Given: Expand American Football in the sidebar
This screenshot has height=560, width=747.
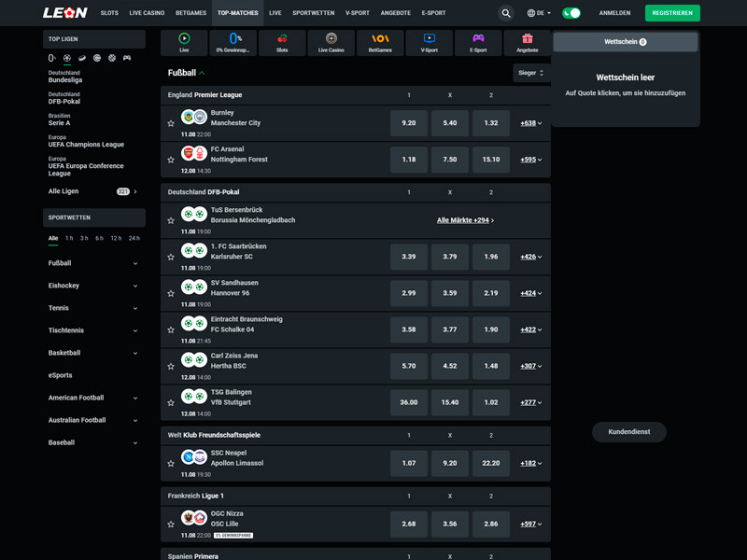Looking at the screenshot, I should [x=93, y=398].
